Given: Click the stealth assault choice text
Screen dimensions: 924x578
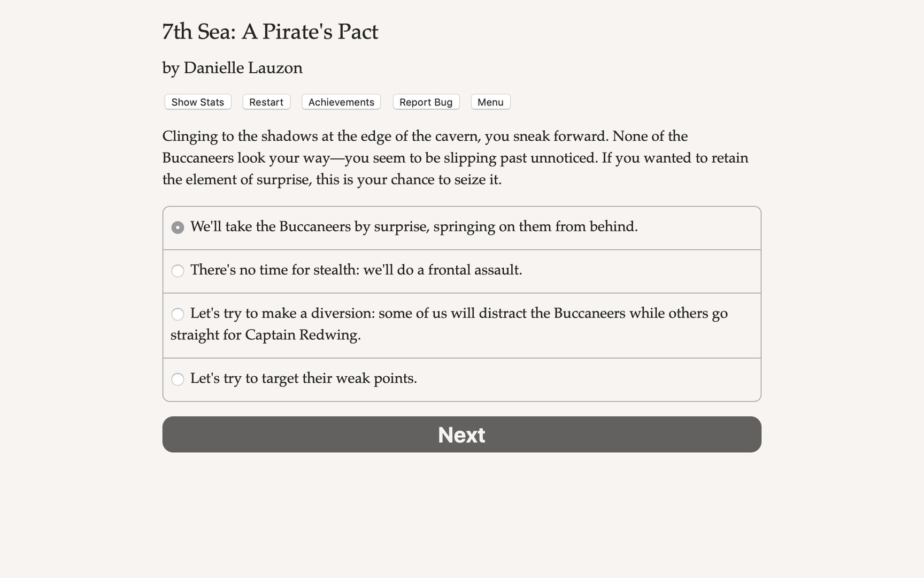Looking at the screenshot, I should (356, 270).
